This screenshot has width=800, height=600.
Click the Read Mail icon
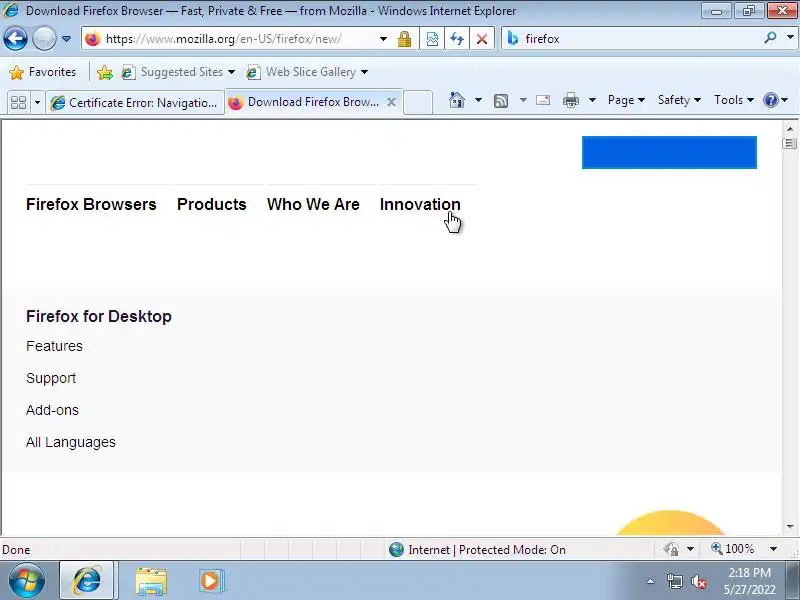tap(543, 100)
